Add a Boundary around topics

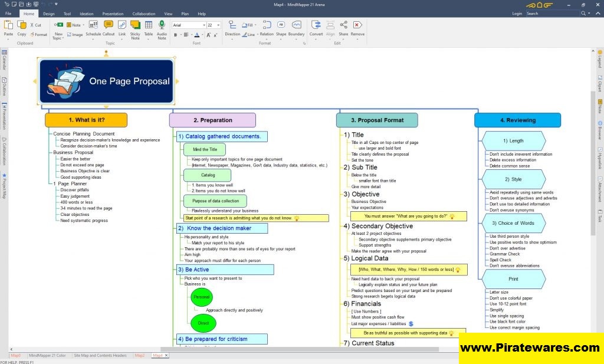296,28
